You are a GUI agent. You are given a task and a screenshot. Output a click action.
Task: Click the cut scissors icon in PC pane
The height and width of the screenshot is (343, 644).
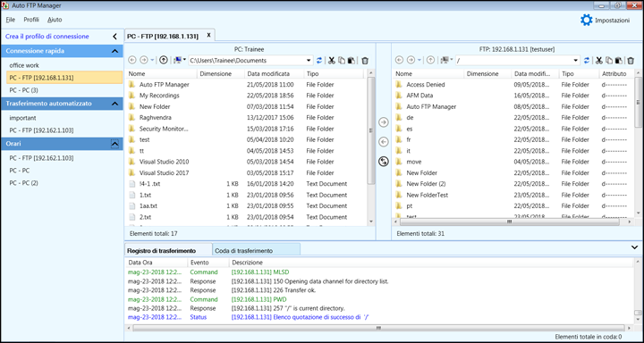coord(332,61)
